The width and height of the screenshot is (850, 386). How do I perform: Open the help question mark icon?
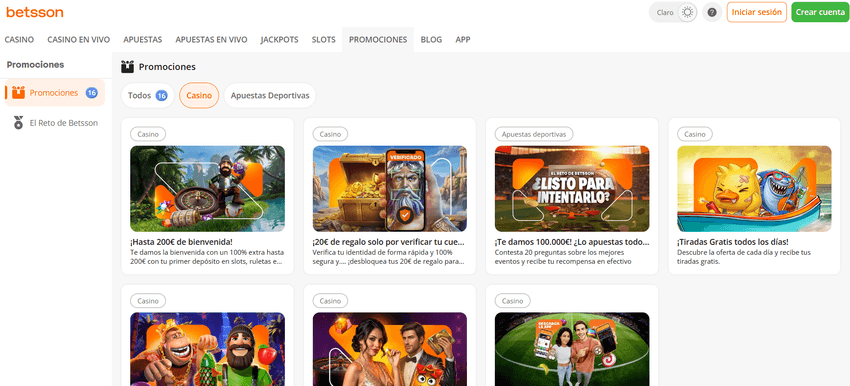[712, 12]
